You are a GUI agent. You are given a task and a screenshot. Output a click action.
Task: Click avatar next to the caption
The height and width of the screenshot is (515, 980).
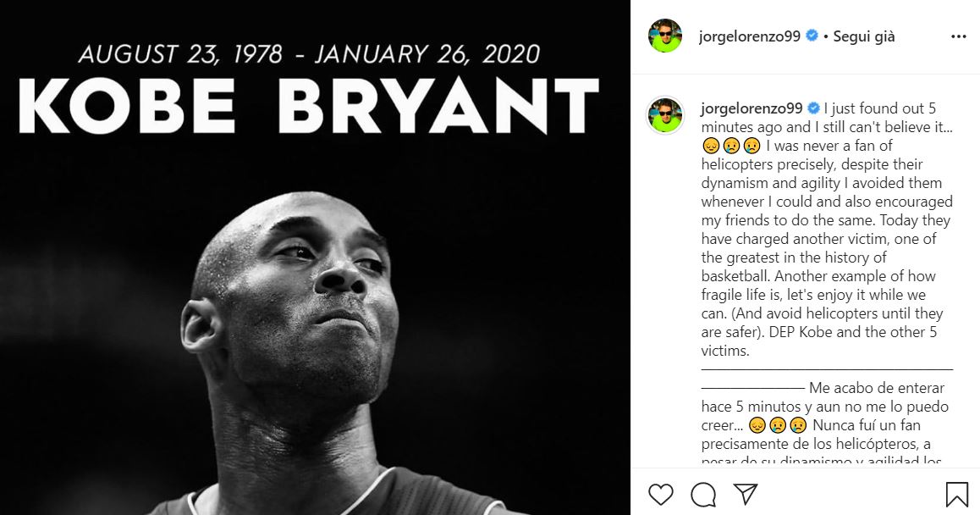coord(664,115)
